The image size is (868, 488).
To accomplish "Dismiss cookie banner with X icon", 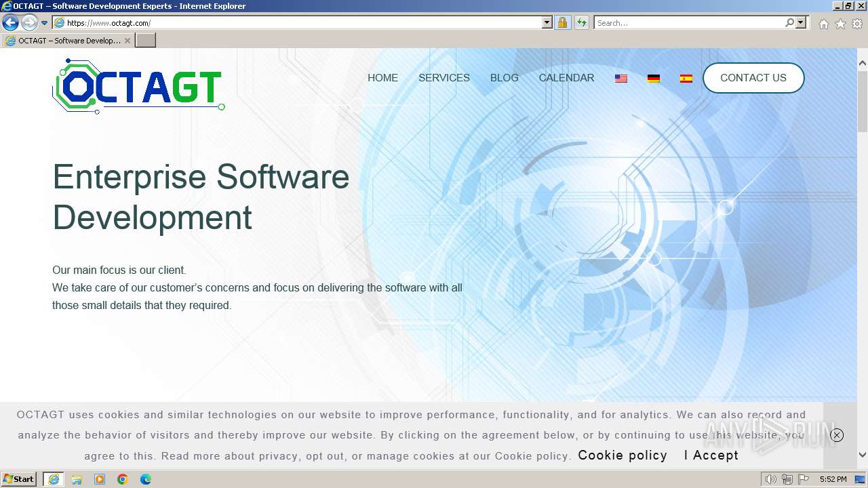I will tap(837, 435).
